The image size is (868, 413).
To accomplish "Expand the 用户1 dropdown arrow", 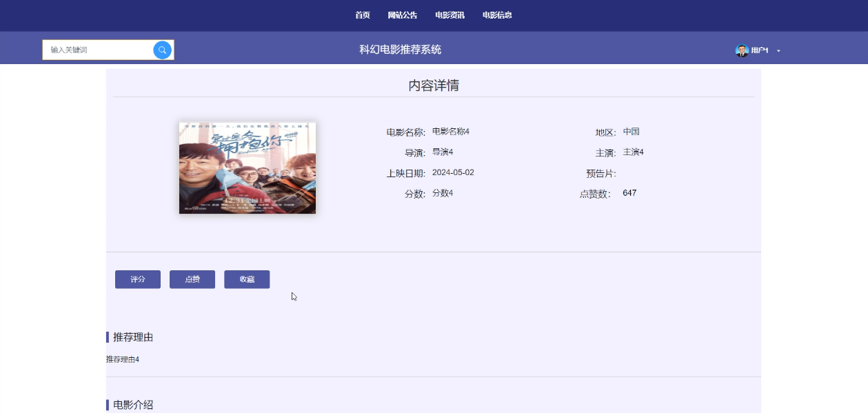I will tap(778, 51).
